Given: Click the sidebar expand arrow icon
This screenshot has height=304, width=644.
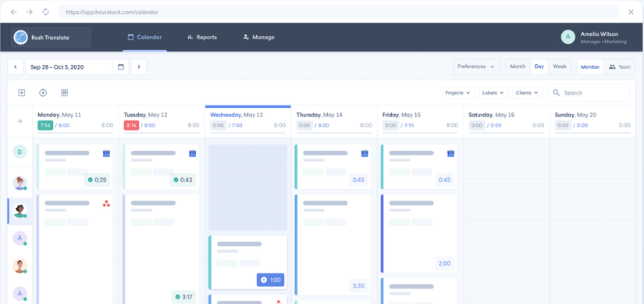Looking at the screenshot, I should point(20,121).
